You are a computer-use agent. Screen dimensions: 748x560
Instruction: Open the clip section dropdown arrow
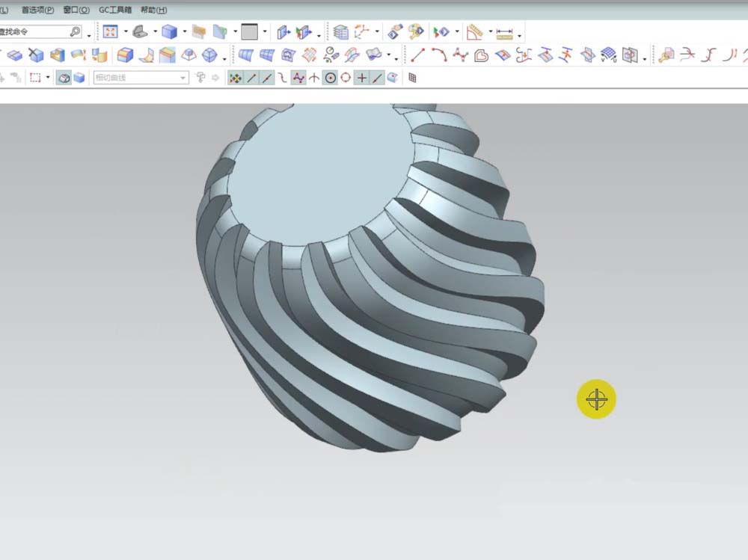(x=235, y=32)
